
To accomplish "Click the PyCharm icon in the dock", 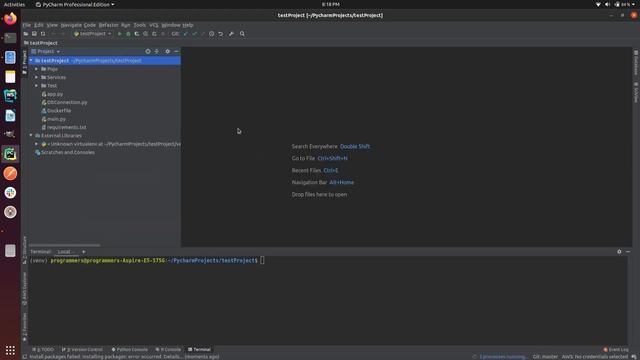I will click(10, 154).
